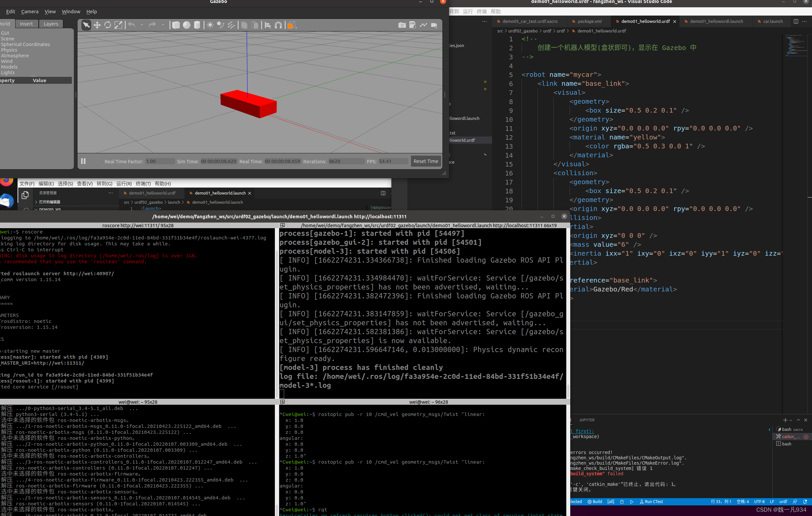Viewport: 812px width, 516px height.
Task: Open the orange cube view angle tool
Action: [291, 25]
